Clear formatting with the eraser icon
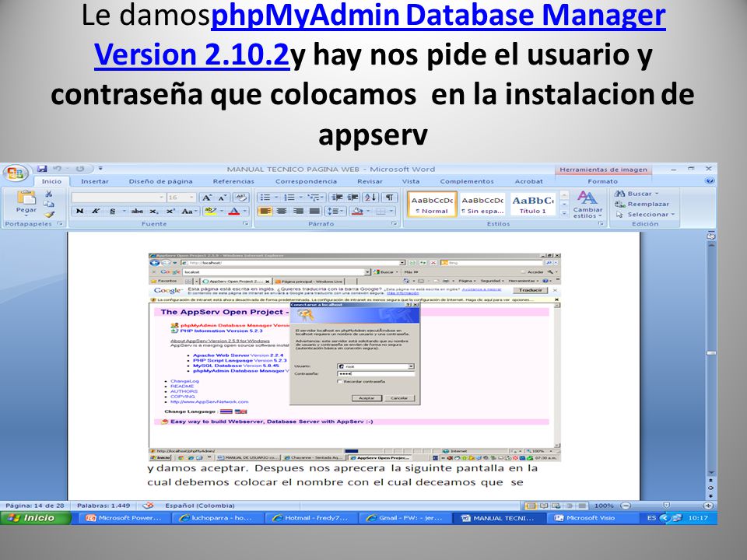Image resolution: width=747 pixels, height=560 pixels. point(241,197)
